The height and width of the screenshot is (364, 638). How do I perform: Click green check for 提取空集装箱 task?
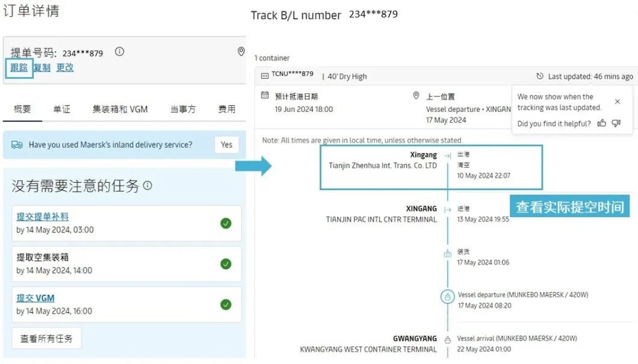coord(226,264)
